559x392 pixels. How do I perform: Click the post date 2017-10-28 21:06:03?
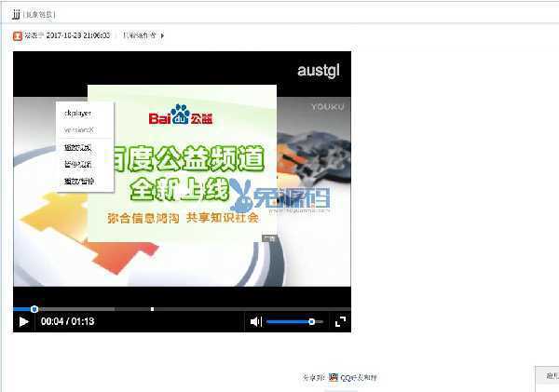coord(78,35)
